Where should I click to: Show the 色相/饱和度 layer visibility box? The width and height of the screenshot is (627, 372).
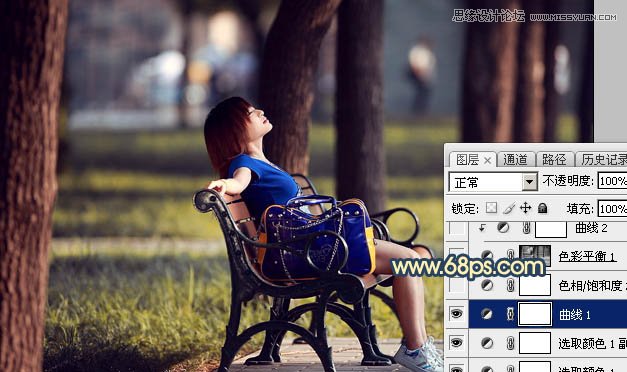coord(457,285)
